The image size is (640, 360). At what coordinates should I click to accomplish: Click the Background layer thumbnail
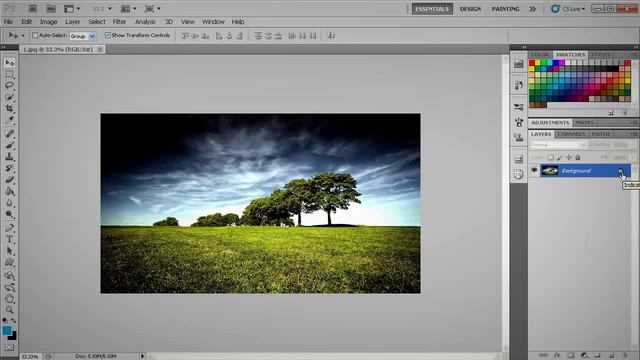point(549,171)
